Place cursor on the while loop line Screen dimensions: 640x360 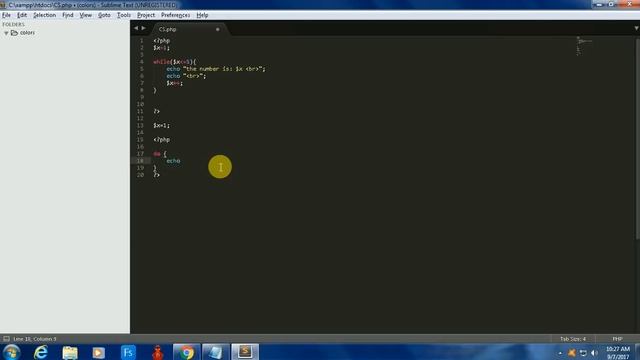175,62
